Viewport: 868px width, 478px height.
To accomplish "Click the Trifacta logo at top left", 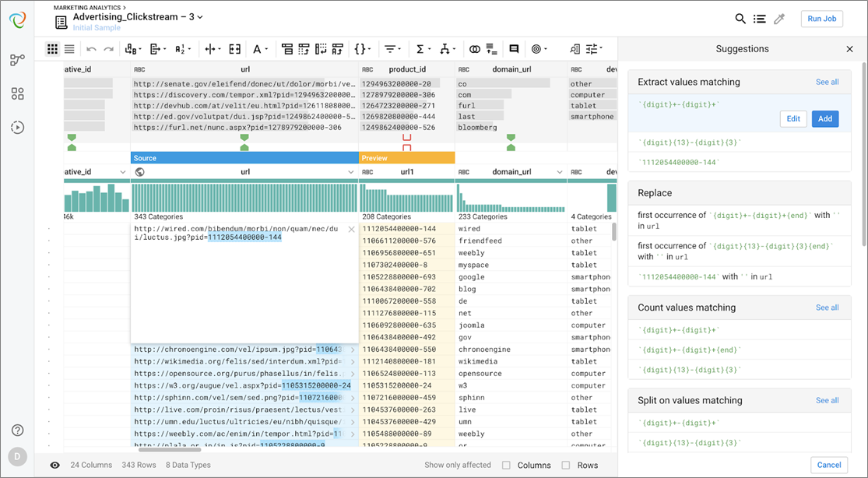I will click(x=18, y=20).
